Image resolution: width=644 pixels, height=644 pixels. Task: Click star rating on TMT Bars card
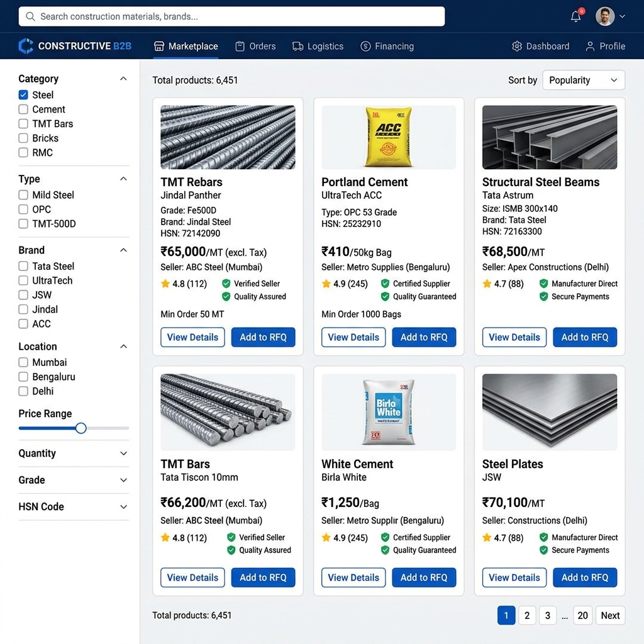165,538
